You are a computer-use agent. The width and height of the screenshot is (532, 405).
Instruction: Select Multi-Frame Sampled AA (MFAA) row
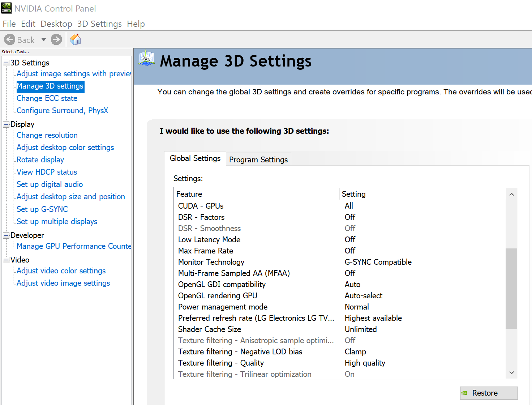[x=339, y=273]
